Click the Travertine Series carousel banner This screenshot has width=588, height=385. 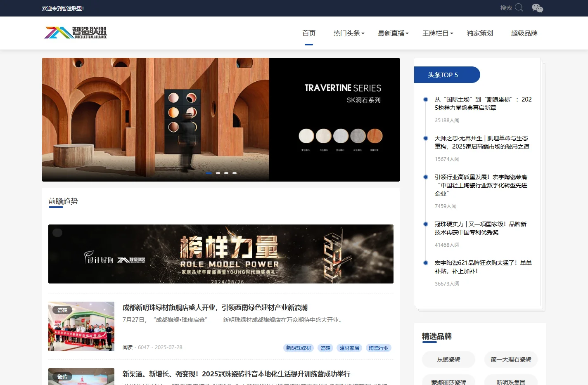(x=221, y=120)
